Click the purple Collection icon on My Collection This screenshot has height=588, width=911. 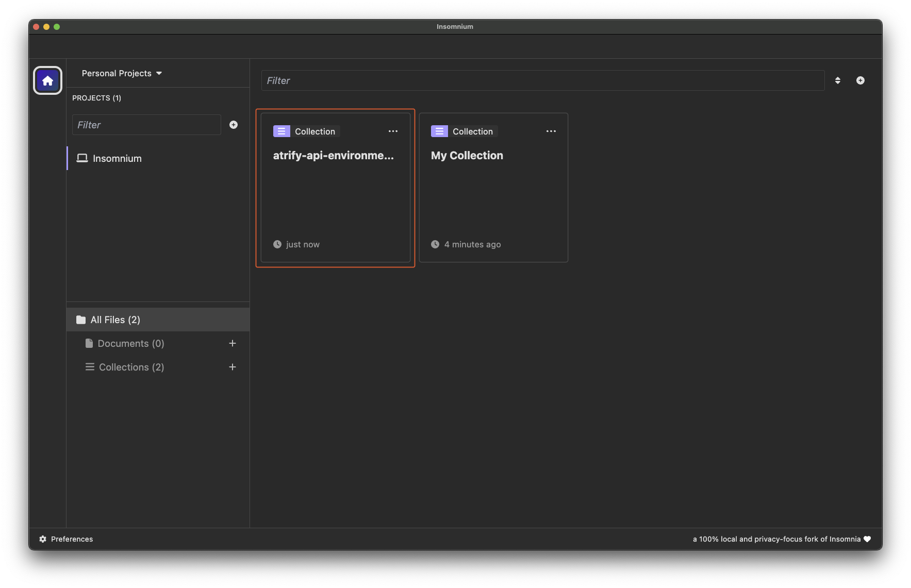[x=439, y=131]
